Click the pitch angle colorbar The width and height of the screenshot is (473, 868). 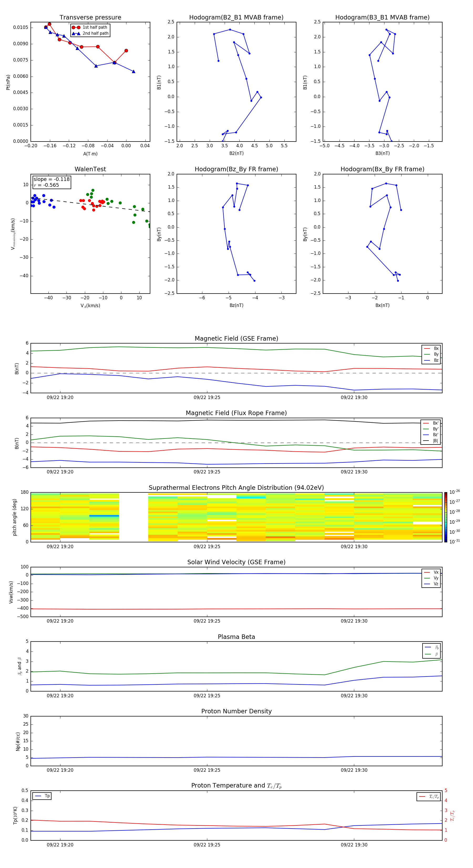[x=445, y=517]
